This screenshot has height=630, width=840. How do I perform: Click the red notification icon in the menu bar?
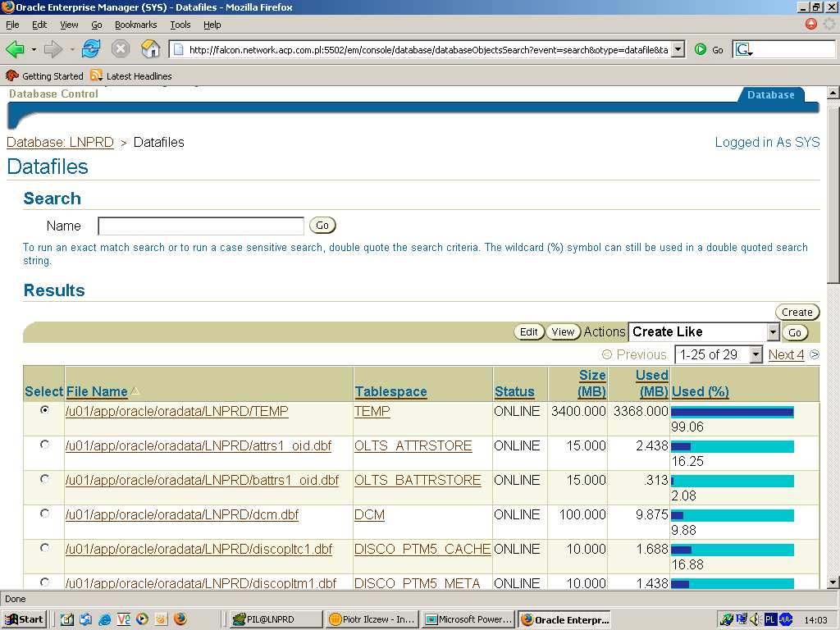click(x=811, y=24)
